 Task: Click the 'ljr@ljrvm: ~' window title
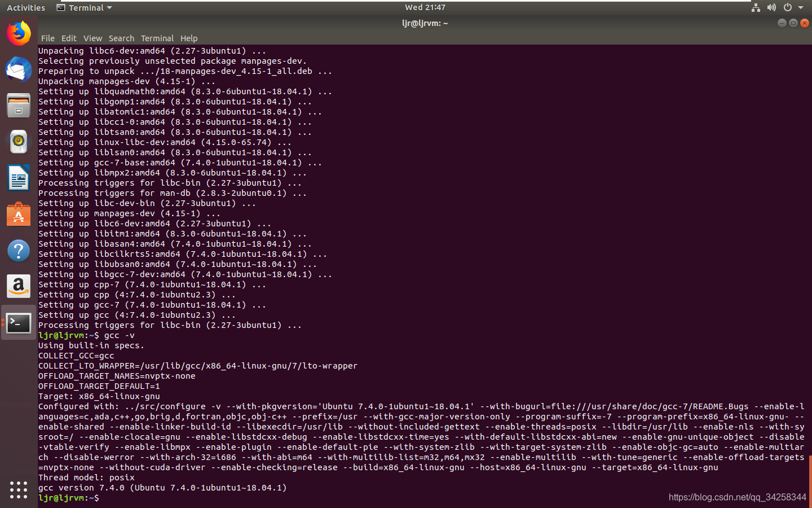tap(425, 23)
